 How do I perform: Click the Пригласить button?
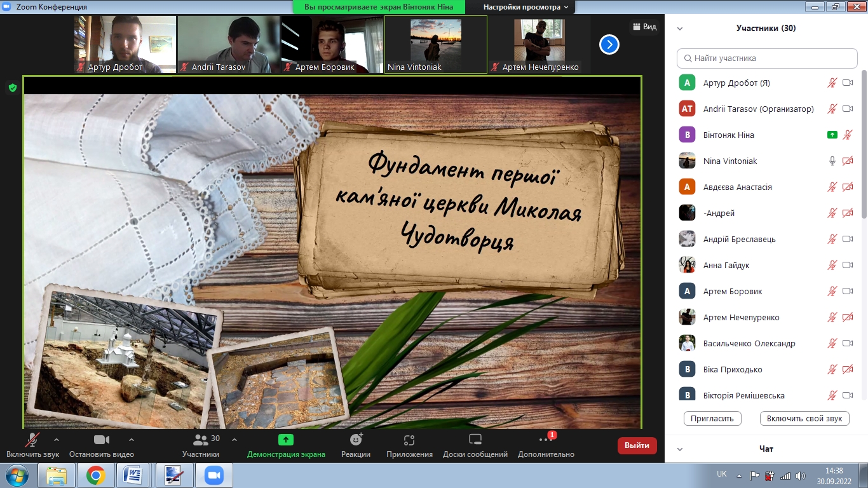click(712, 418)
